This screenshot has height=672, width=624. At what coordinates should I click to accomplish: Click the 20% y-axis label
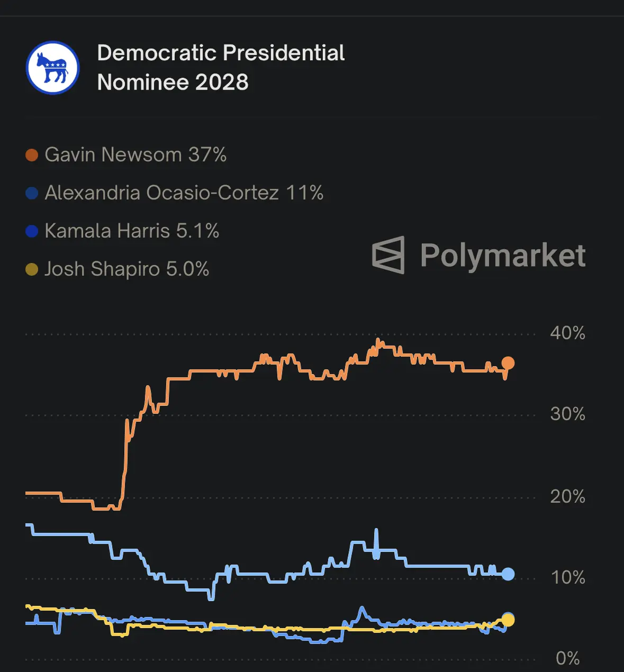(x=567, y=496)
